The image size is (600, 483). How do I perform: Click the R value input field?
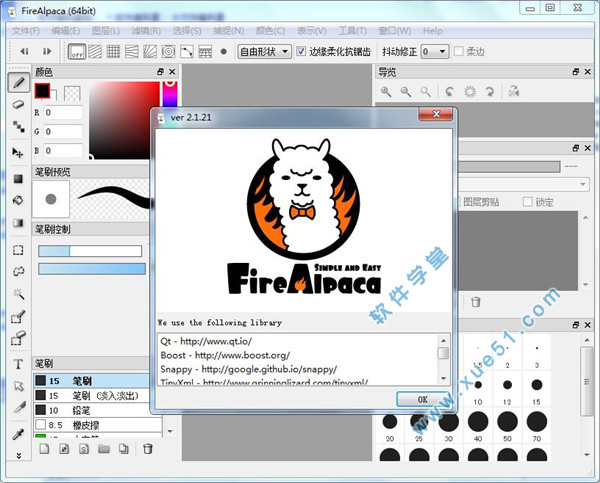[x=63, y=113]
